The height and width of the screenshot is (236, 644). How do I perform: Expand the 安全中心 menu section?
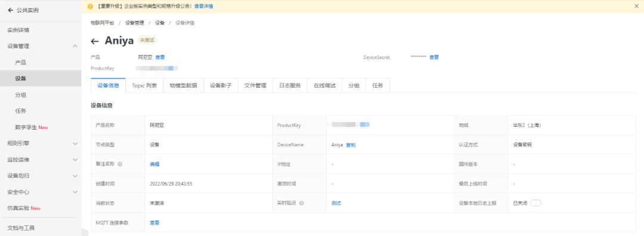coord(75,192)
